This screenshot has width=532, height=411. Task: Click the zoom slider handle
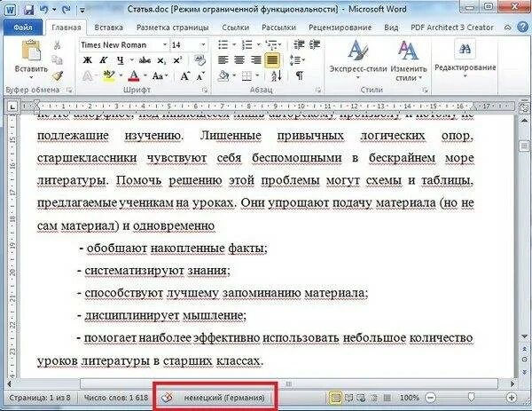(x=471, y=398)
